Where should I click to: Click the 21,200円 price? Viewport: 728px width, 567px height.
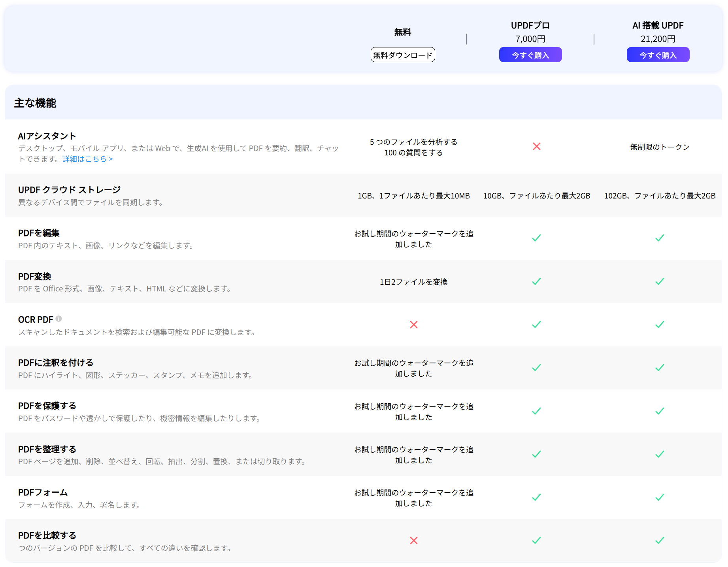(x=658, y=39)
